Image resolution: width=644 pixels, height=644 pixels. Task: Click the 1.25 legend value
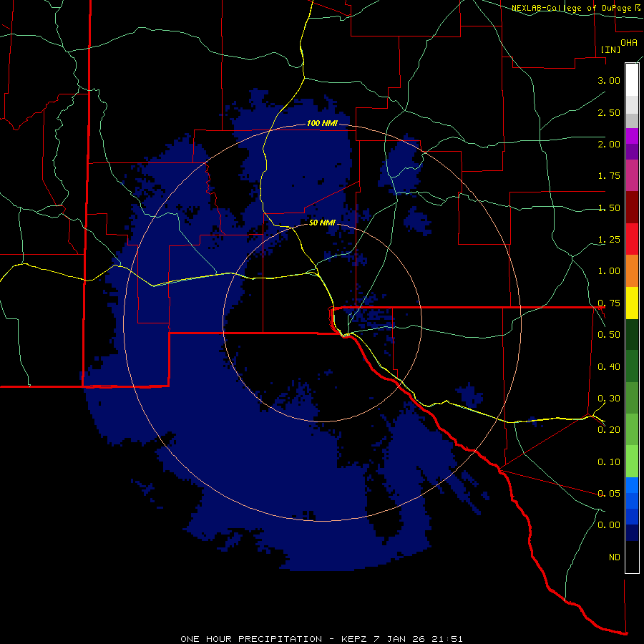tap(609, 240)
